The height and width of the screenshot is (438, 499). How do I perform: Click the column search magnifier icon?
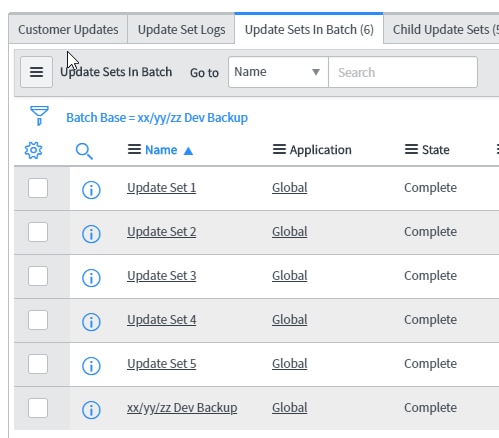(84, 151)
